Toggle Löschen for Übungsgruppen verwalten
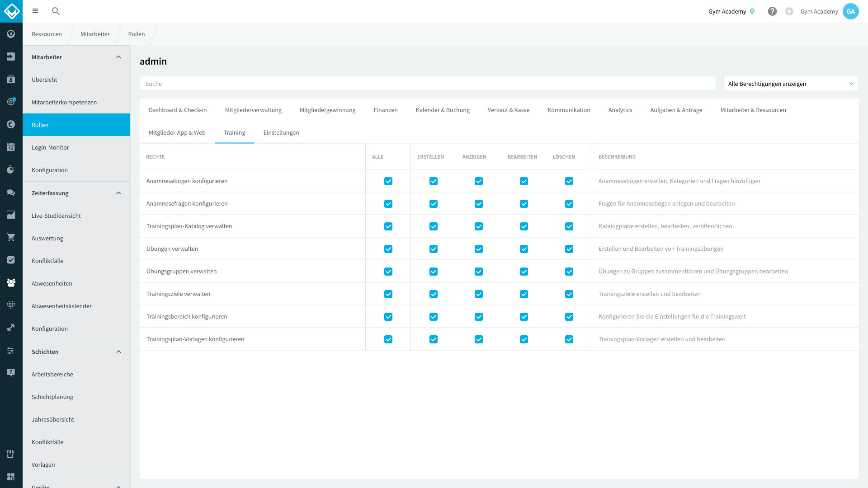The image size is (868, 488). [569, 272]
